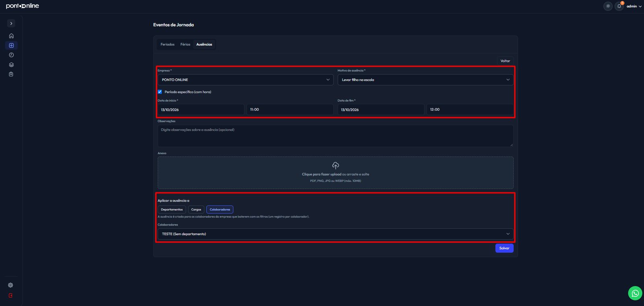Screen dimensions: 644x306
Task: Click the upload cloud icon
Action: click(x=336, y=165)
